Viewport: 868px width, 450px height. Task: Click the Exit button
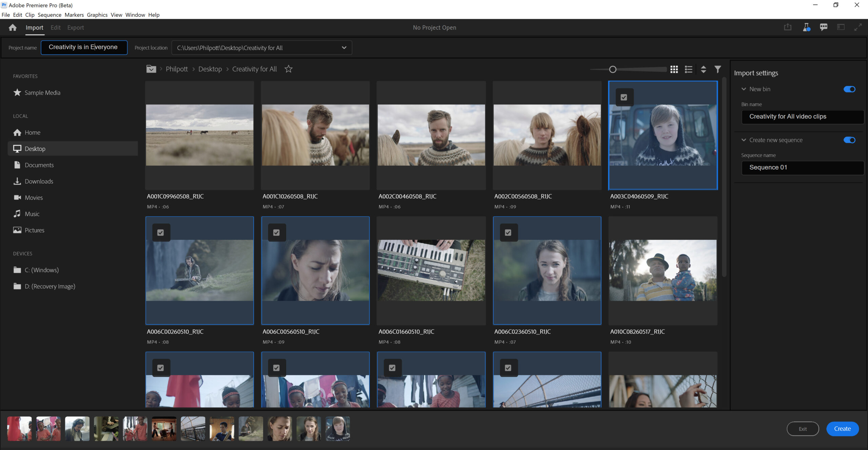803,429
